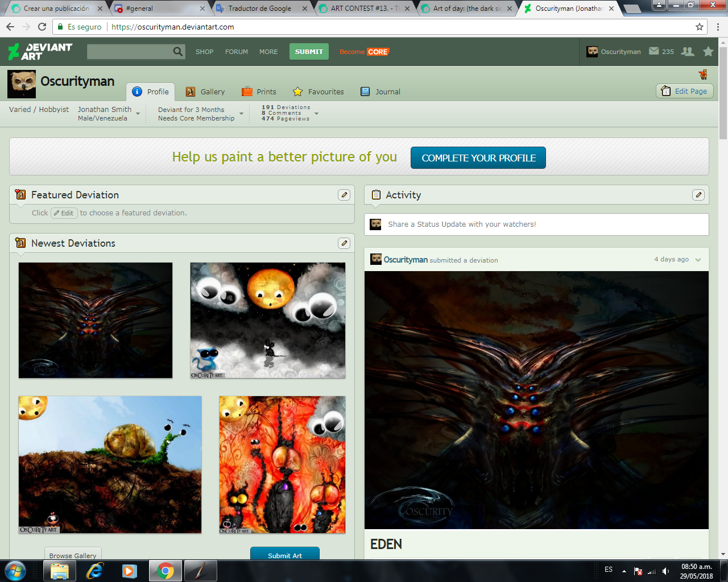The width and height of the screenshot is (728, 582).
Task: Open File Explorer from the taskbar
Action: coord(59,571)
